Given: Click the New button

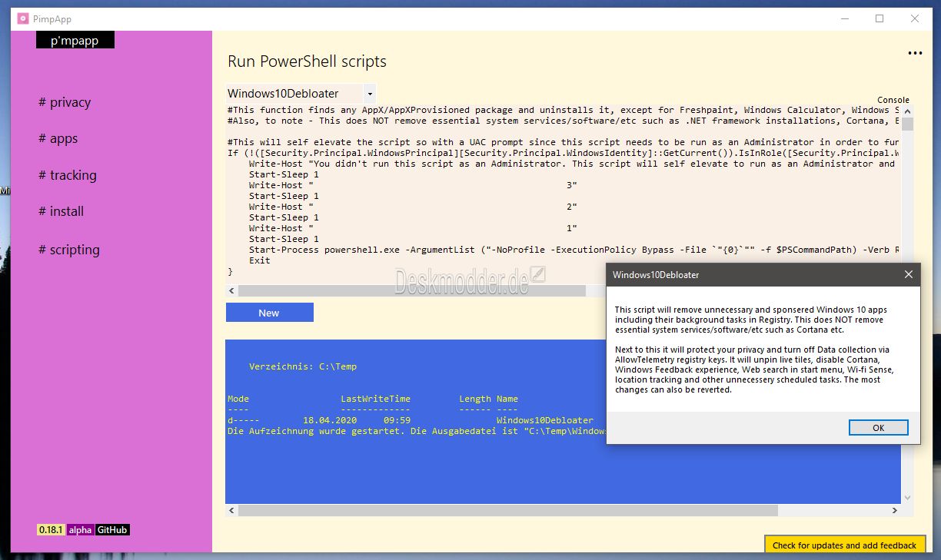Looking at the screenshot, I should 269,313.
